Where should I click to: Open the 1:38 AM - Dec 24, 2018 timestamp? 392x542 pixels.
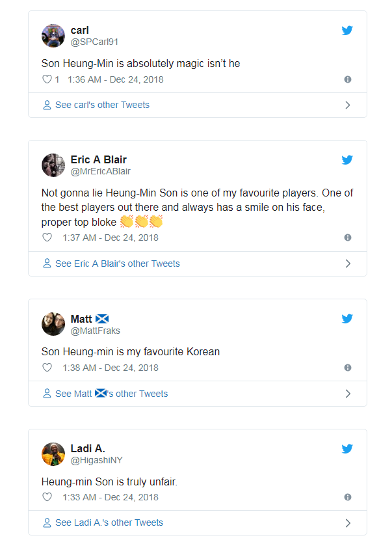pos(111,368)
